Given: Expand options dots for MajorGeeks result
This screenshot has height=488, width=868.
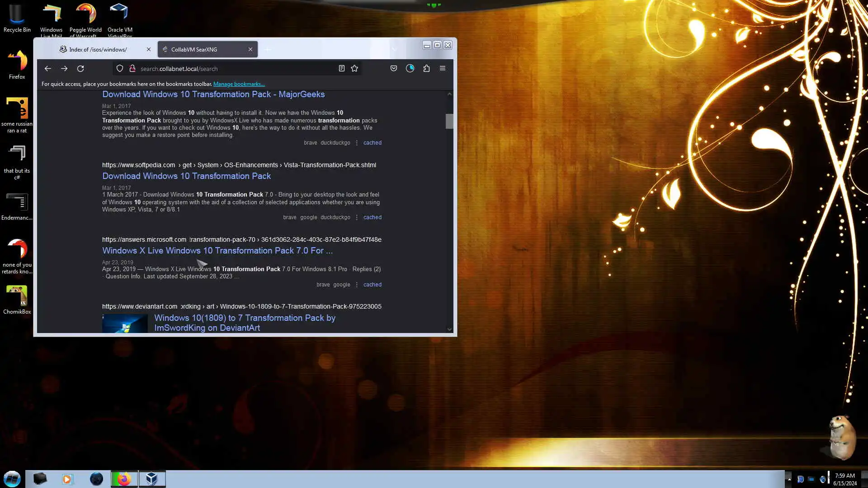Looking at the screenshot, I should pos(357,143).
